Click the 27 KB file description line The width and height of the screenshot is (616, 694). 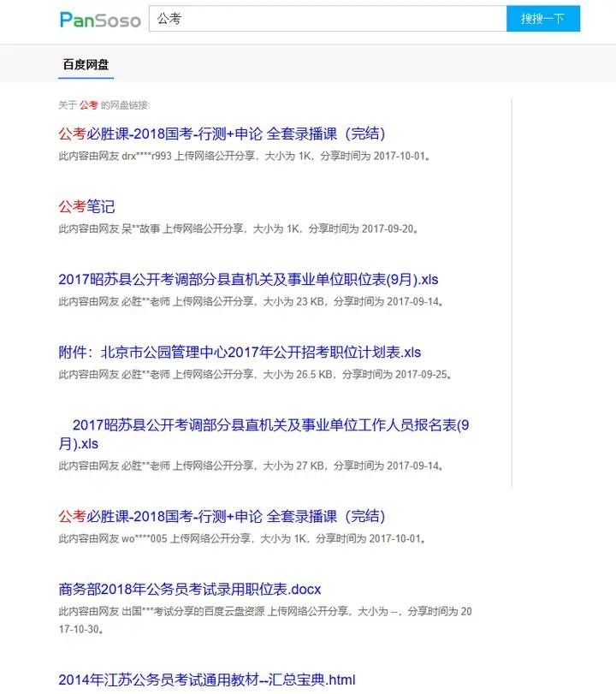point(251,466)
